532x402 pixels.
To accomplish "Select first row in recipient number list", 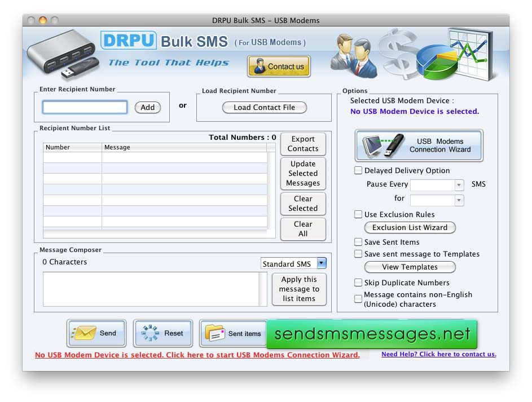I will pyautogui.click(x=155, y=157).
